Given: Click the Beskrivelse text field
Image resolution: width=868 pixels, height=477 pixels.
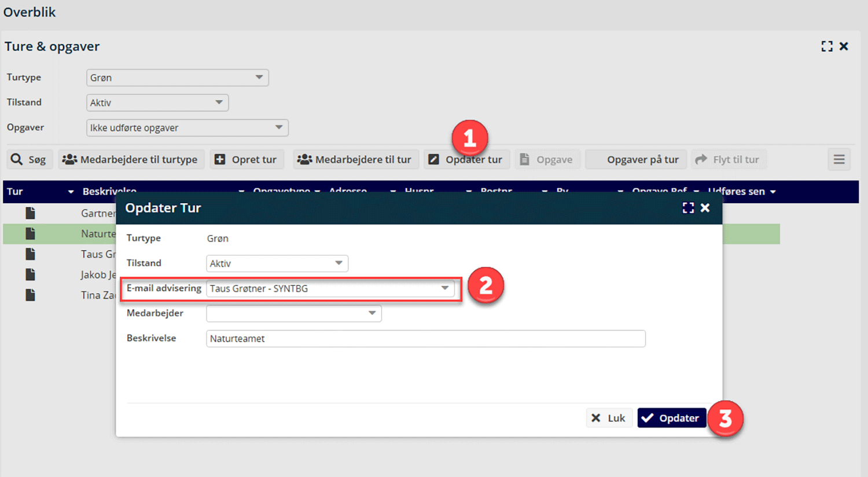Looking at the screenshot, I should [x=425, y=339].
